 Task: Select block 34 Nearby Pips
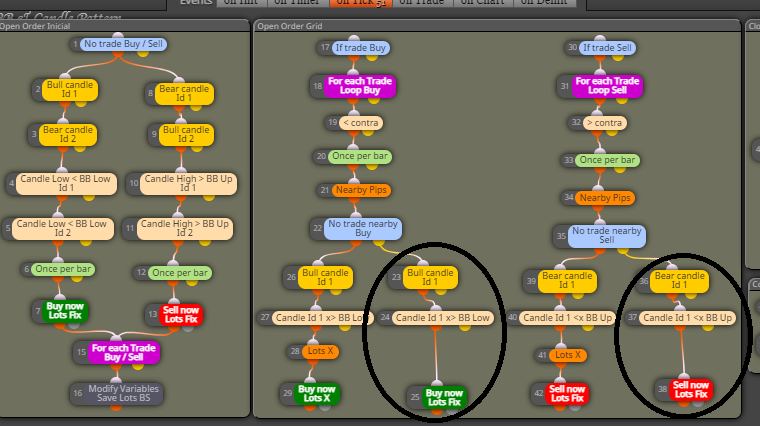click(605, 198)
